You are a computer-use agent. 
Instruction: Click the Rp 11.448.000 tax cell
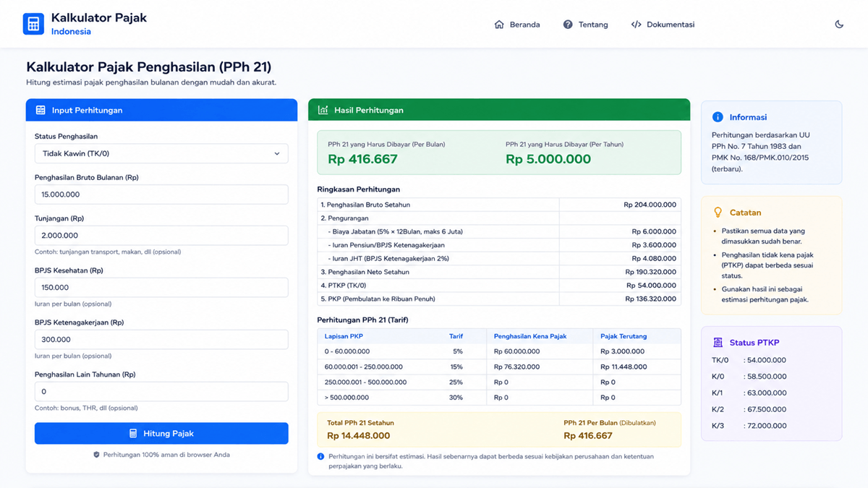click(x=622, y=367)
